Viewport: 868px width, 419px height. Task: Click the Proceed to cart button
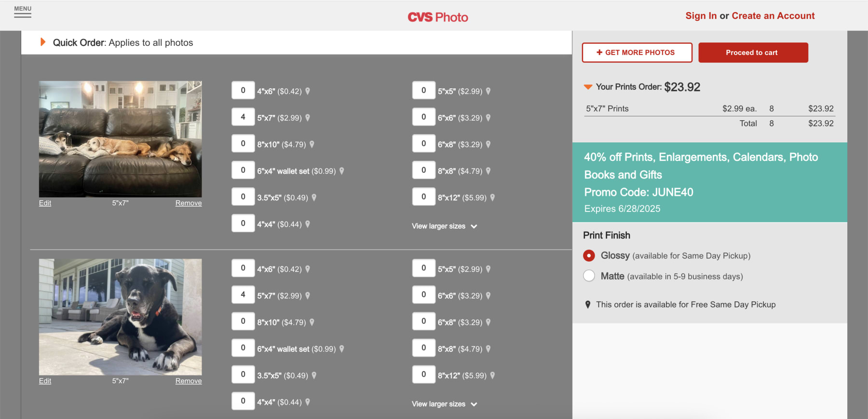753,53
